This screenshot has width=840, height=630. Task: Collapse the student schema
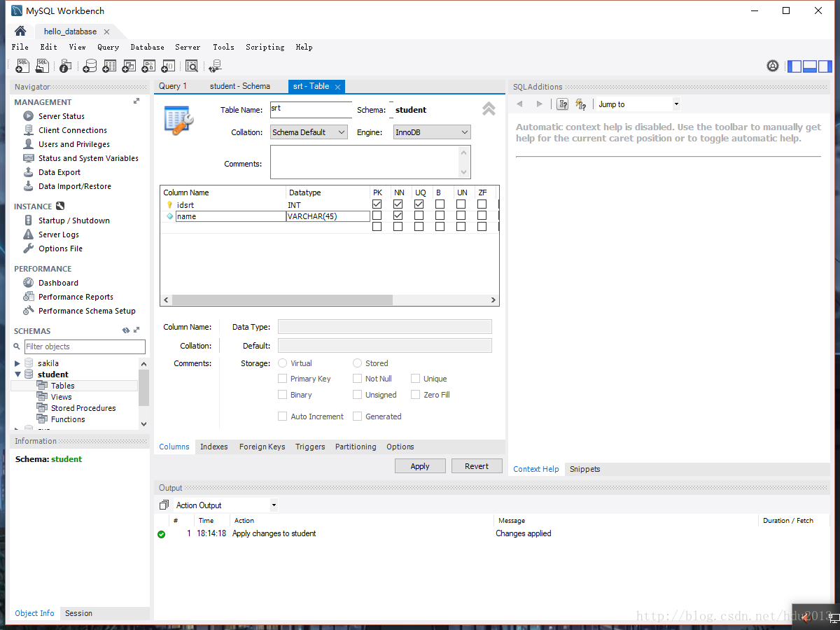pos(17,374)
